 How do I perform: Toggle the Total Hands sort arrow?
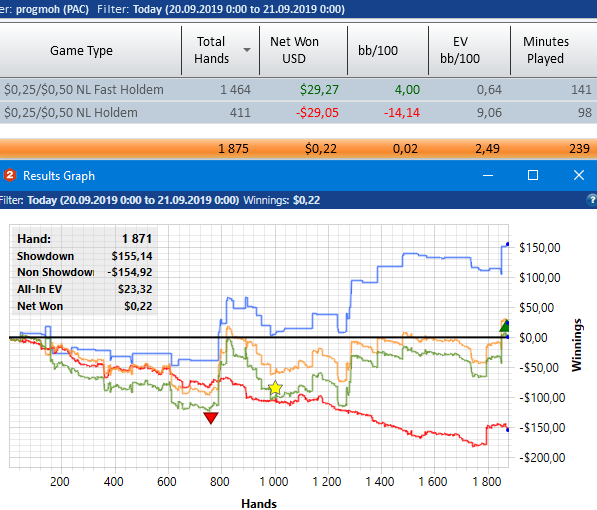[x=247, y=50]
